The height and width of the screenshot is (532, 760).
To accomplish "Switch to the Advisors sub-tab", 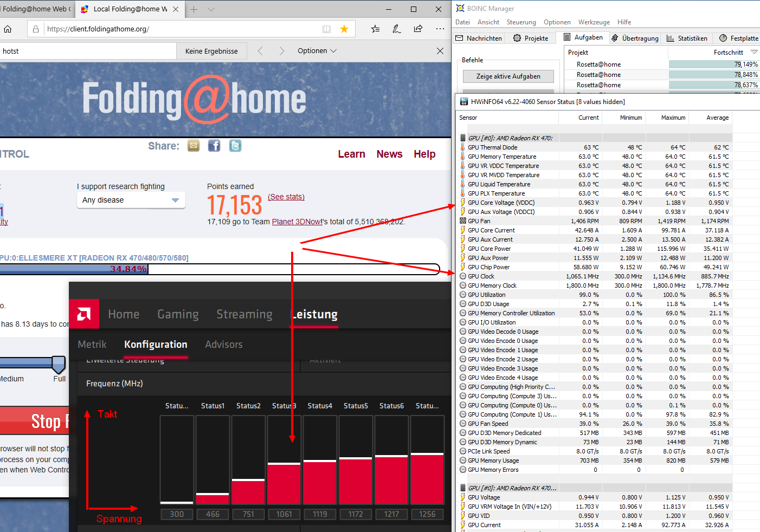I will (224, 345).
